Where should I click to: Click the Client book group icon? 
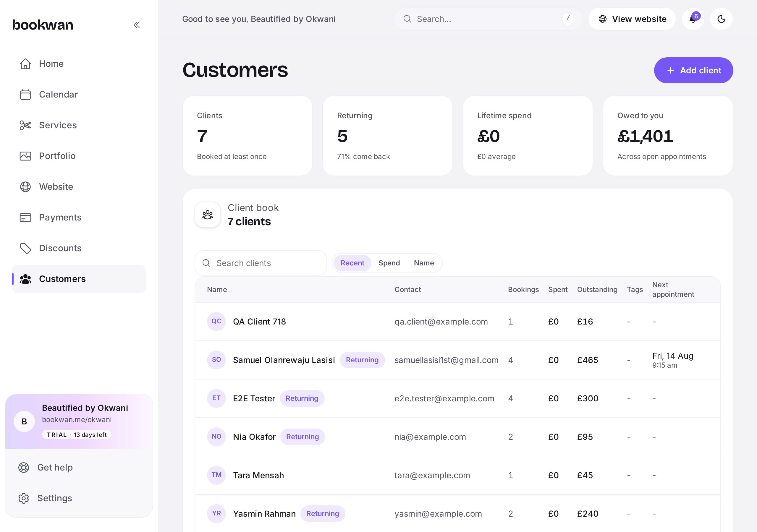pyautogui.click(x=207, y=215)
